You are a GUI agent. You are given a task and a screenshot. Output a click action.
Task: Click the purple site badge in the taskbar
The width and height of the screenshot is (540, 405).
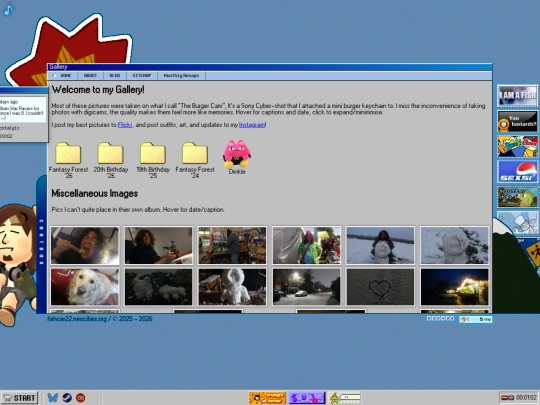pyautogui.click(x=307, y=398)
